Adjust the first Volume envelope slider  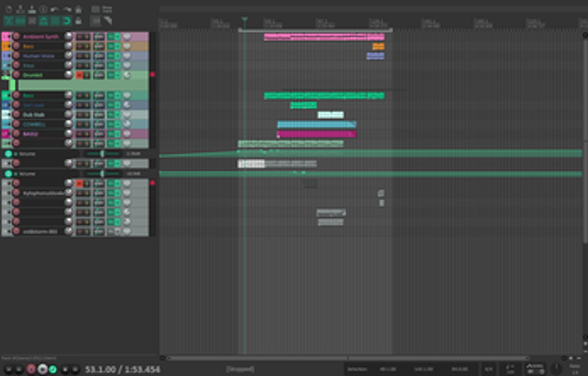click(102, 154)
